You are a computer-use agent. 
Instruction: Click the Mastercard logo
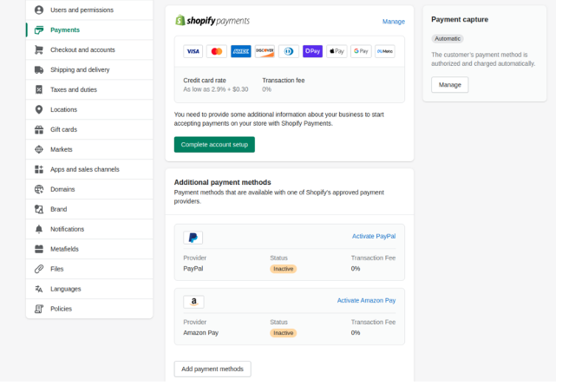pos(217,51)
